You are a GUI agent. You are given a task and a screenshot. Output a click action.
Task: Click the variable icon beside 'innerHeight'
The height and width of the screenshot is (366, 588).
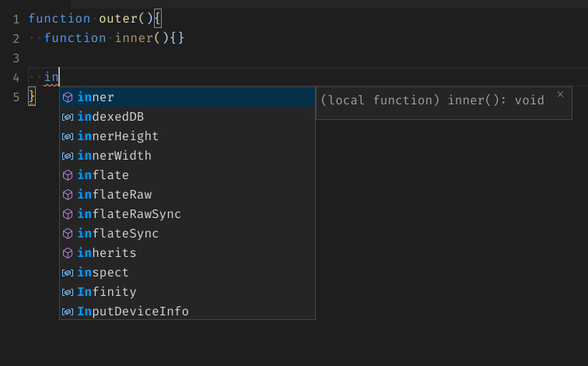point(68,136)
